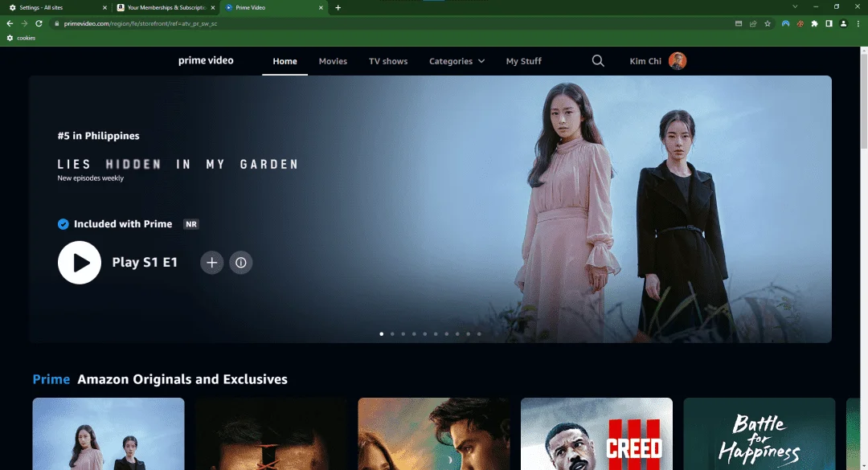Open My Stuff in the navigation
The width and height of the screenshot is (868, 470).
(x=524, y=61)
